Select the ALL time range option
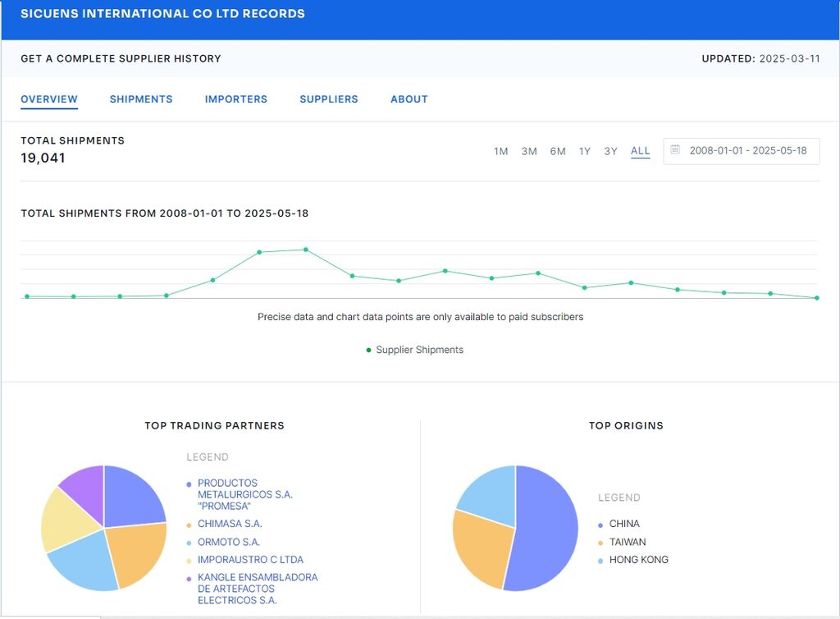840x619 pixels. [x=640, y=151]
